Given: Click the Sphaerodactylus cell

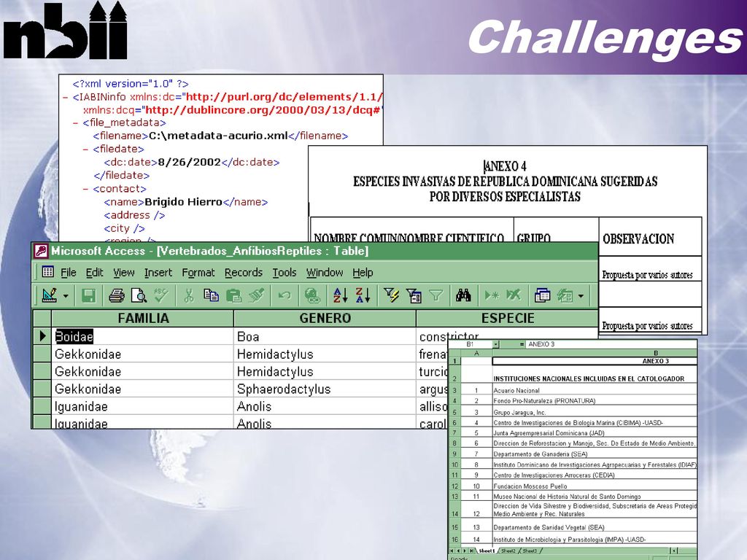Looking at the screenshot, I should pos(325,389).
